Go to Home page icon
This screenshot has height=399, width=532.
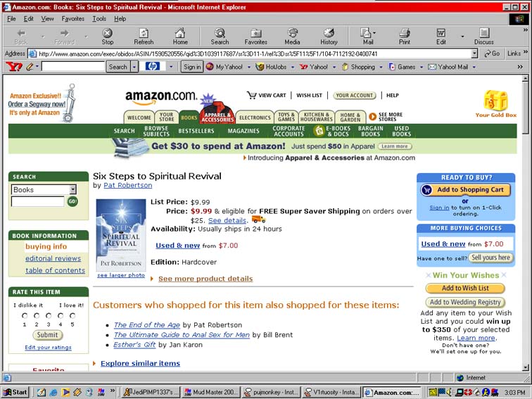180,36
